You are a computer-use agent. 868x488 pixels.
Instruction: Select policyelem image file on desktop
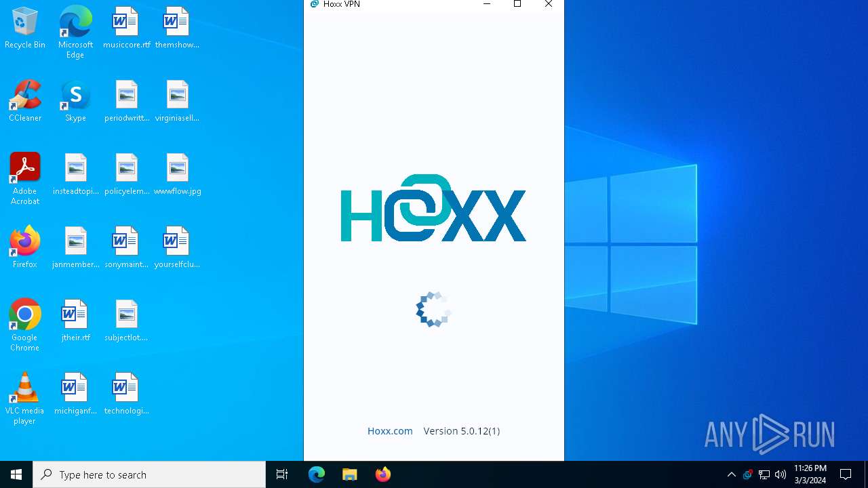[x=126, y=174]
